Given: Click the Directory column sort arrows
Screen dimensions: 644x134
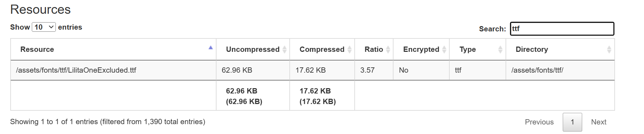Looking at the screenshot, I should pyautogui.click(x=609, y=49).
